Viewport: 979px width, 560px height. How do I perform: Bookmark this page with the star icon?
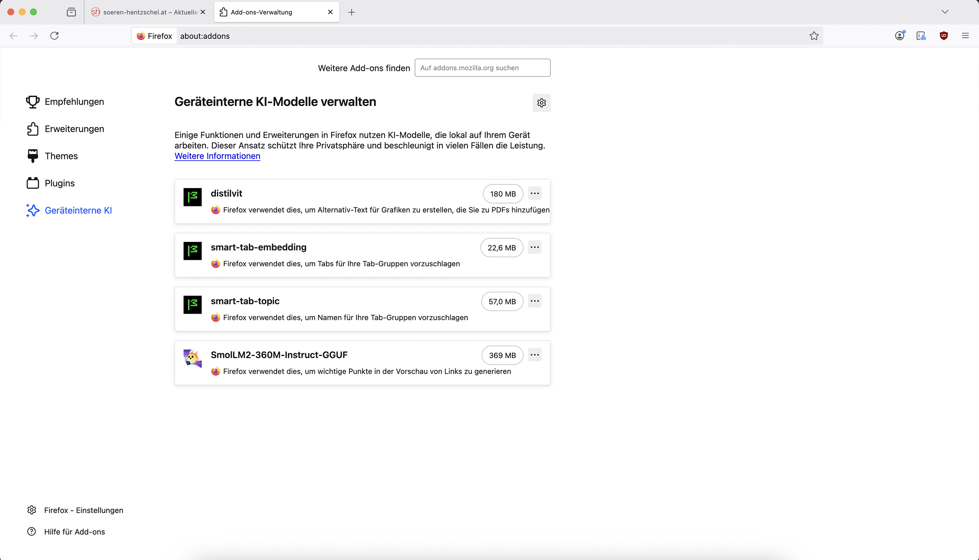pyautogui.click(x=814, y=36)
